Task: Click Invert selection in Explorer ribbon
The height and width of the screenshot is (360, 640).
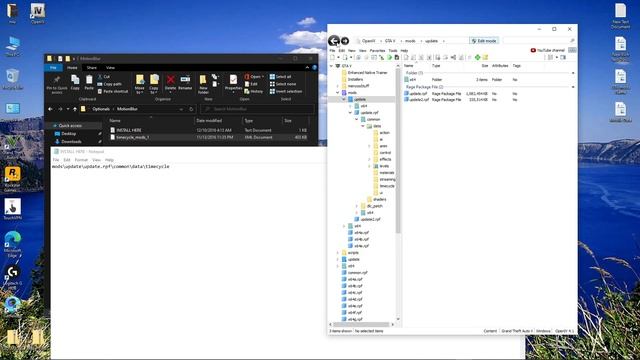Action: coord(286,91)
